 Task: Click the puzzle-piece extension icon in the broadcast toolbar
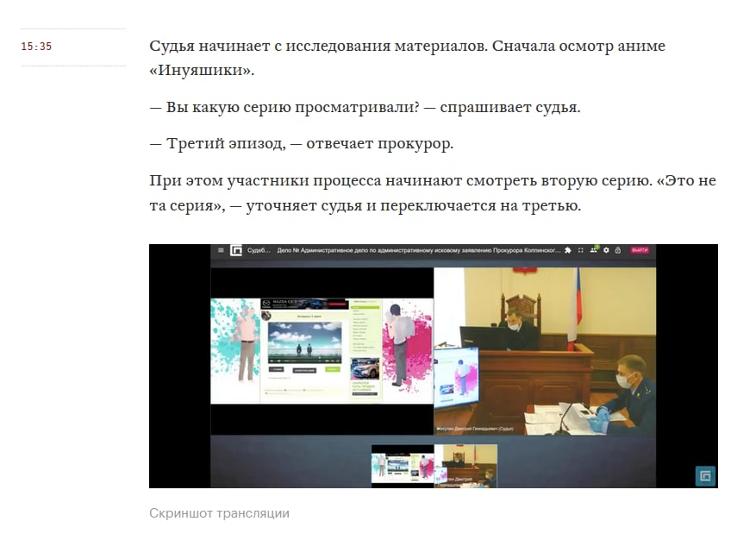coord(568,250)
